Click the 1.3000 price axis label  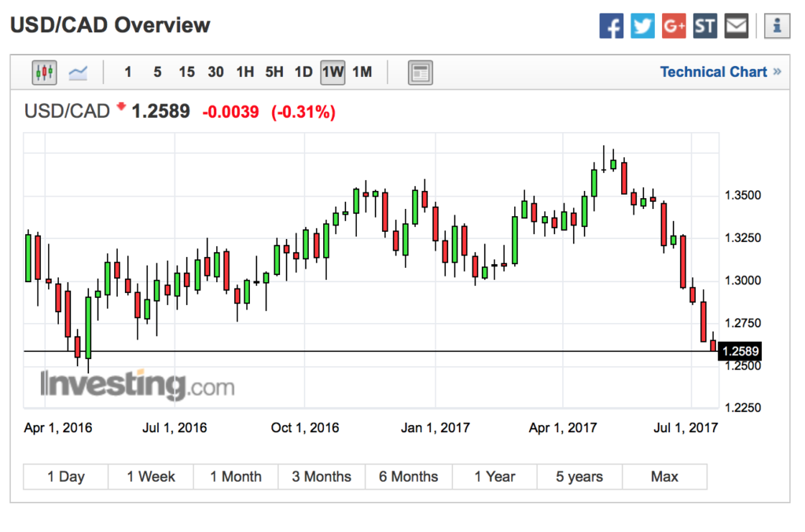click(x=742, y=281)
